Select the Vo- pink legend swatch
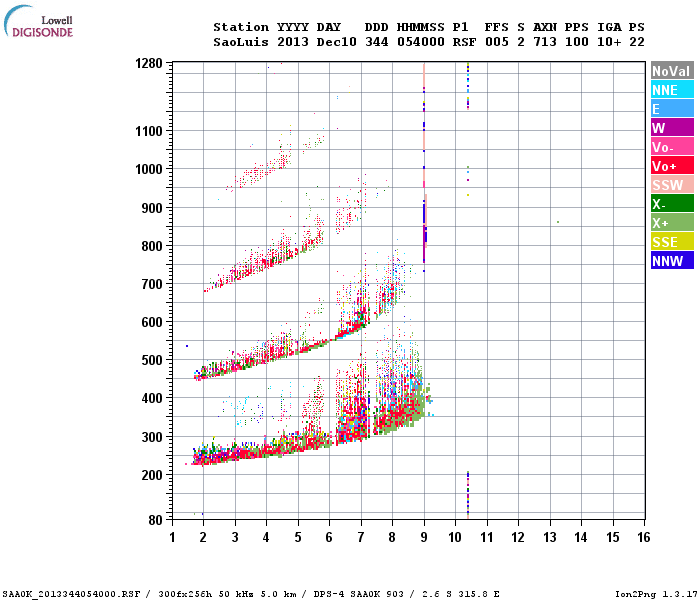 click(x=672, y=147)
